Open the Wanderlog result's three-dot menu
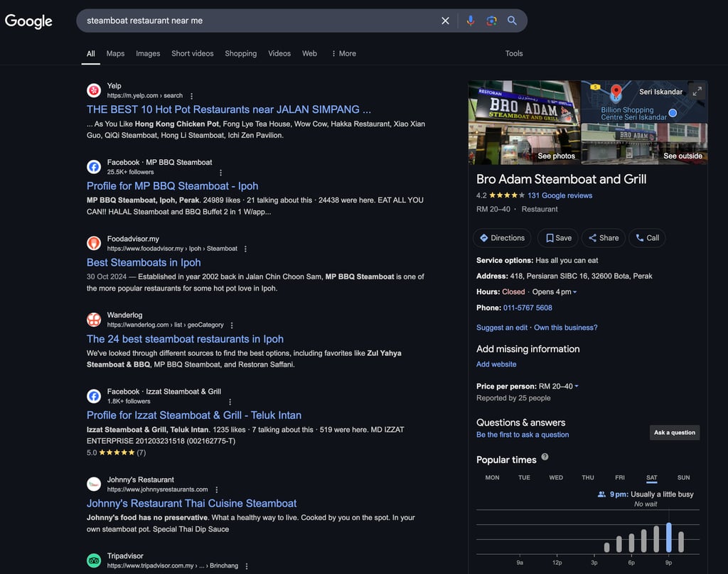 click(232, 325)
